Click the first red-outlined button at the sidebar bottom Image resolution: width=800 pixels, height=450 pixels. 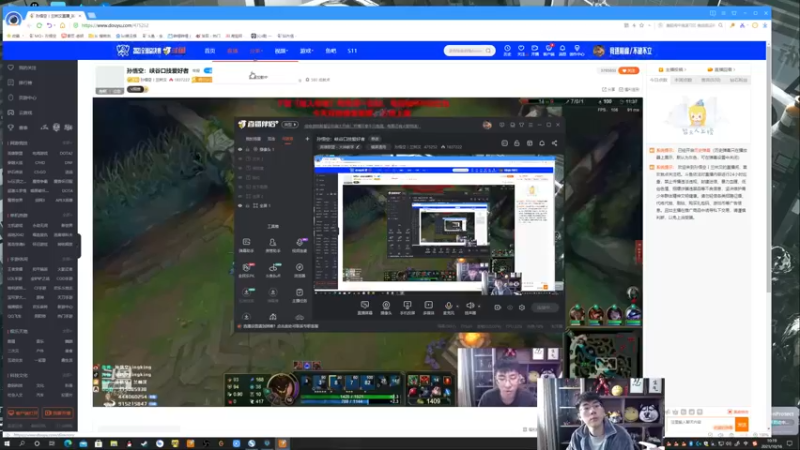(22, 413)
